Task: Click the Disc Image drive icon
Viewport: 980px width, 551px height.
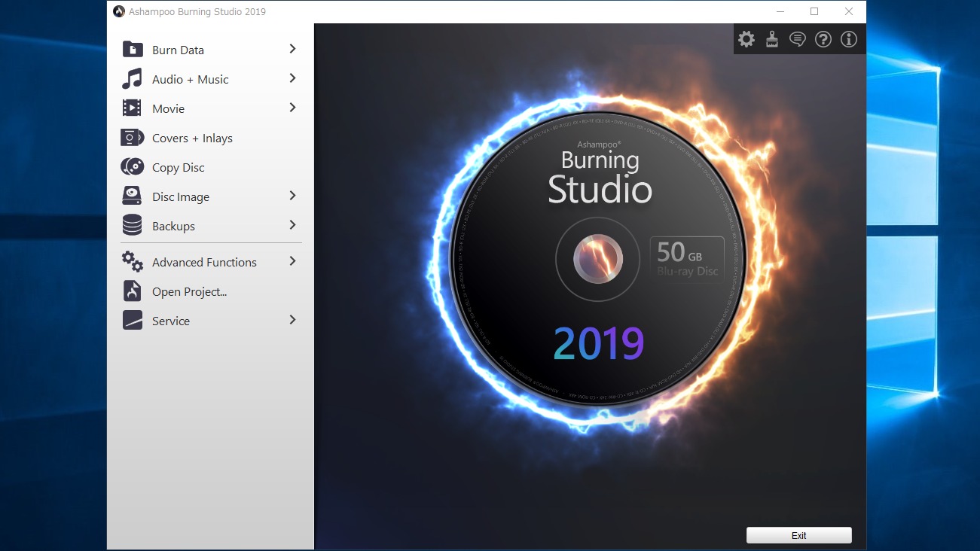Action: point(132,196)
